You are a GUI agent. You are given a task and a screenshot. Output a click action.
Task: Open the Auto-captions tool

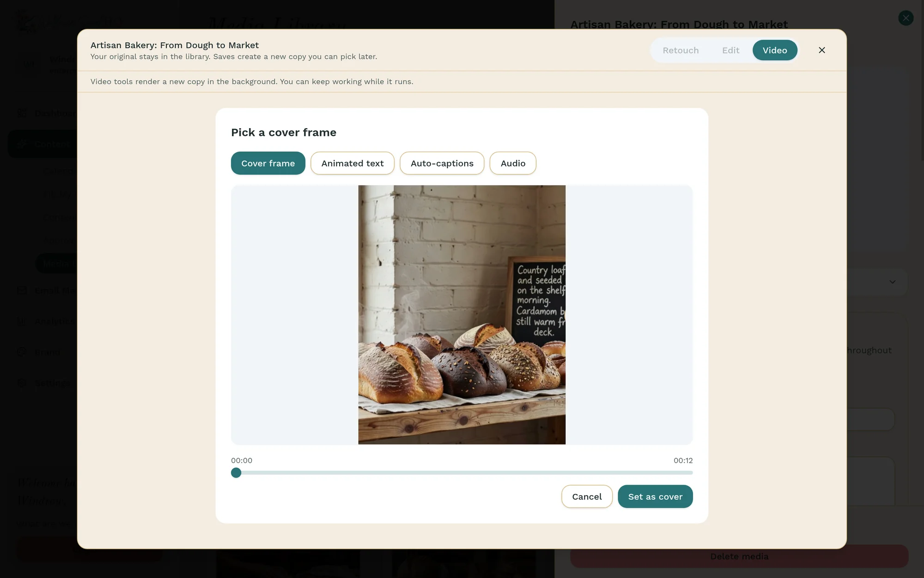(442, 163)
